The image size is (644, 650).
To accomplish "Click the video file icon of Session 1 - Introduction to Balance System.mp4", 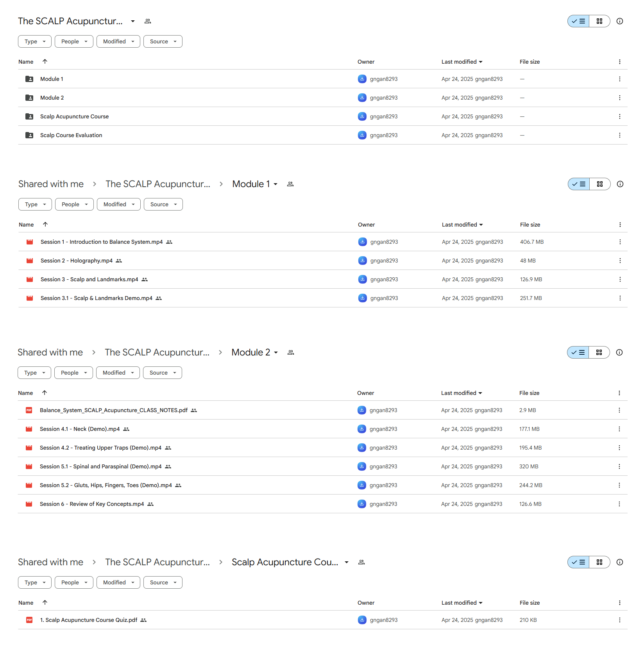I will click(x=30, y=242).
